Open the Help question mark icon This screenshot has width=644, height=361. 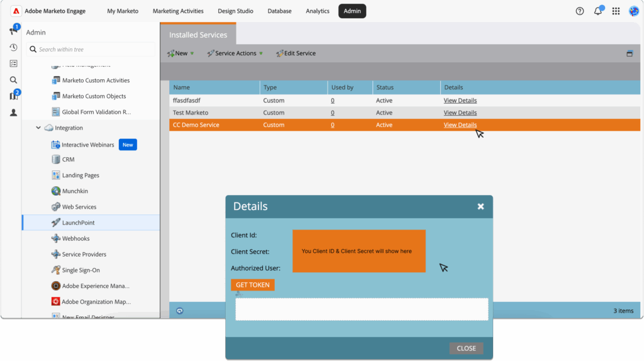[x=580, y=11]
